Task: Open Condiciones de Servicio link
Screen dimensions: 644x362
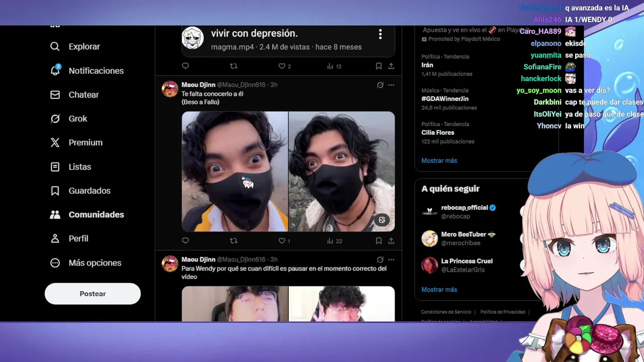Action: (x=446, y=312)
